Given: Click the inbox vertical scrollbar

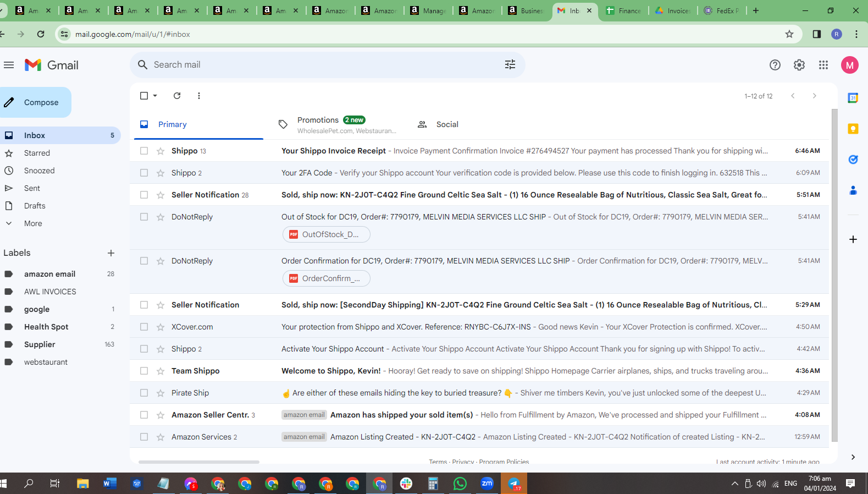Looking at the screenshot, I should pos(834,275).
